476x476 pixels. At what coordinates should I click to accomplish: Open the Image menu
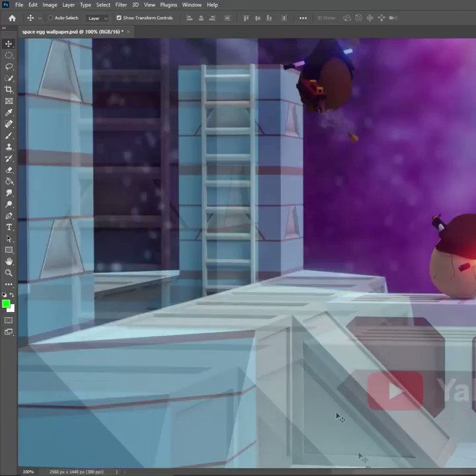click(x=50, y=5)
